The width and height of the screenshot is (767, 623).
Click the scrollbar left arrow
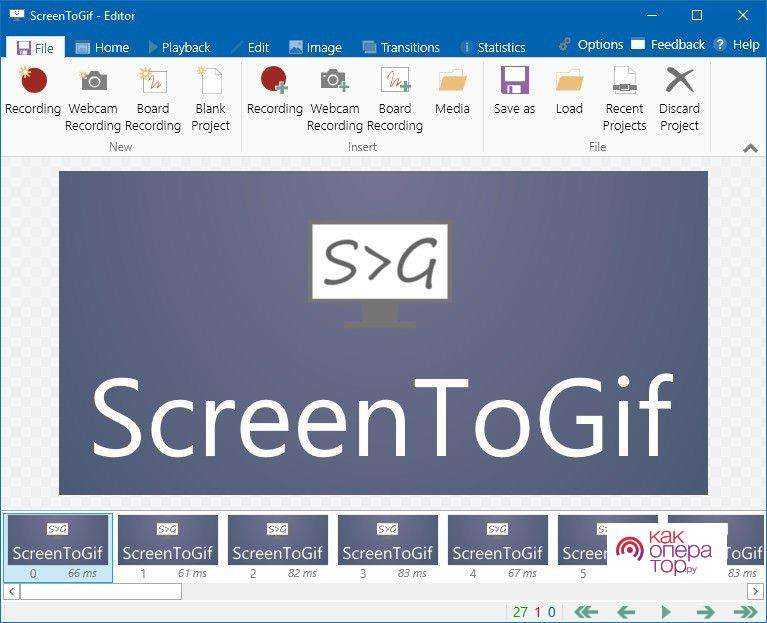click(12, 591)
